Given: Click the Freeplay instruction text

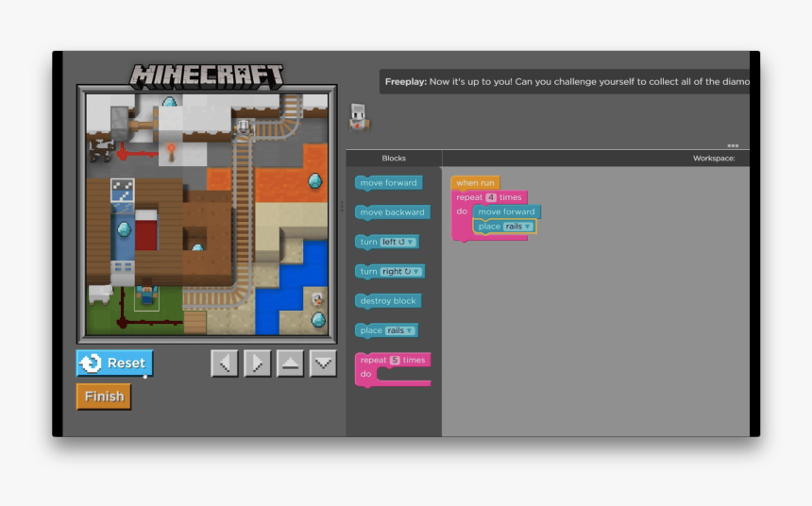Looking at the screenshot, I should click(567, 81).
